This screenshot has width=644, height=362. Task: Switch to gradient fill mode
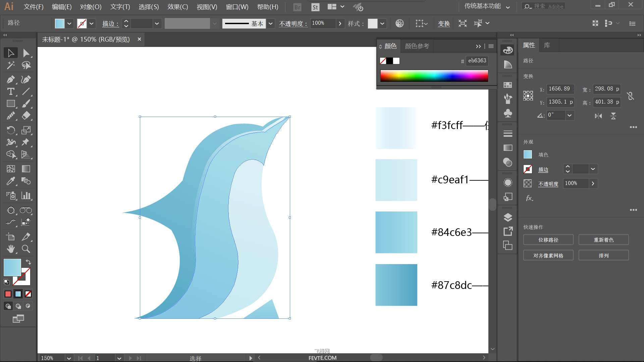pyautogui.click(x=18, y=294)
